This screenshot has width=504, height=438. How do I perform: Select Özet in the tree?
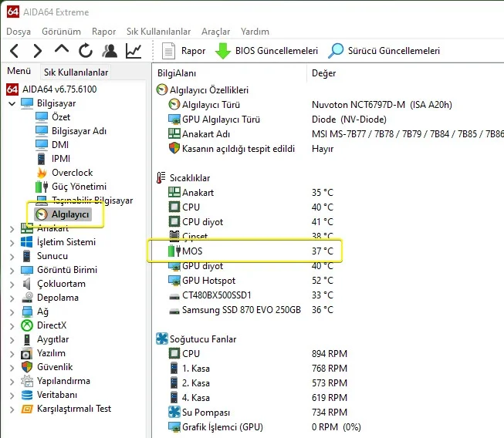[x=52, y=117]
